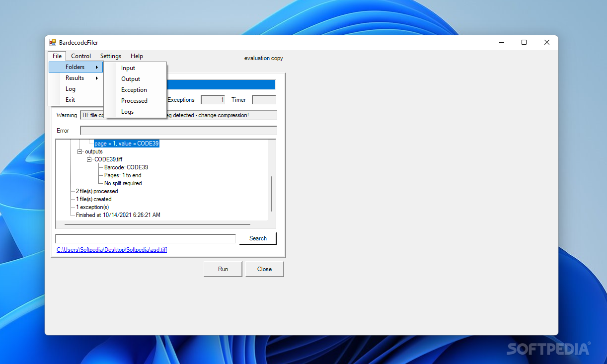The width and height of the screenshot is (607, 364).
Task: Click the Run button
Action: 223,269
